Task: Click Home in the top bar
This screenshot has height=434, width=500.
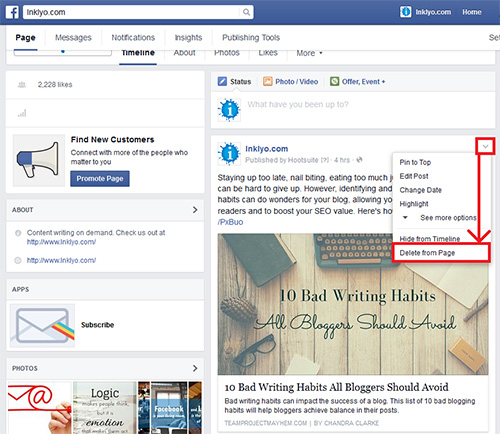Action: (x=471, y=12)
